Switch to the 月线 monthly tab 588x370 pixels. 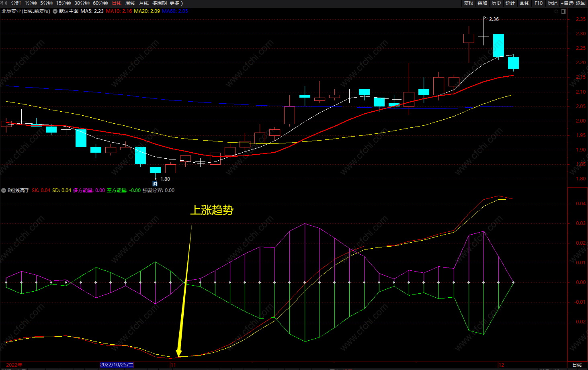tap(144, 3)
